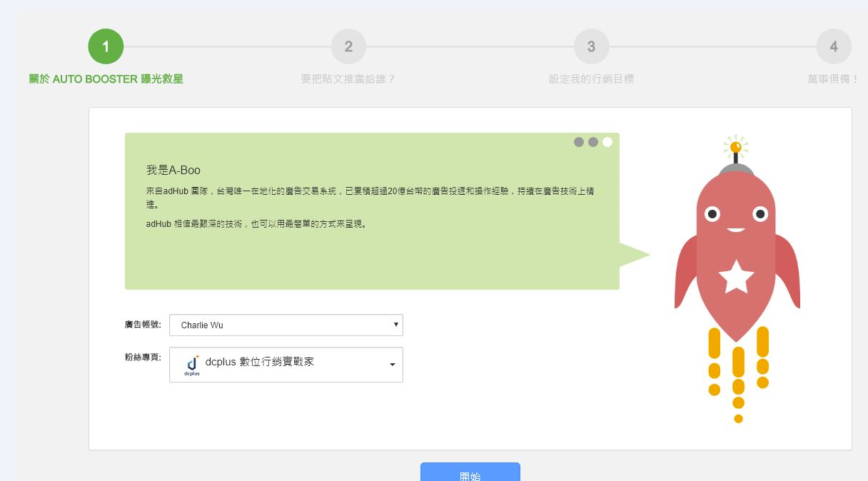Click step 1 circle in wizard
Screen dimensions: 868x481
106,46
